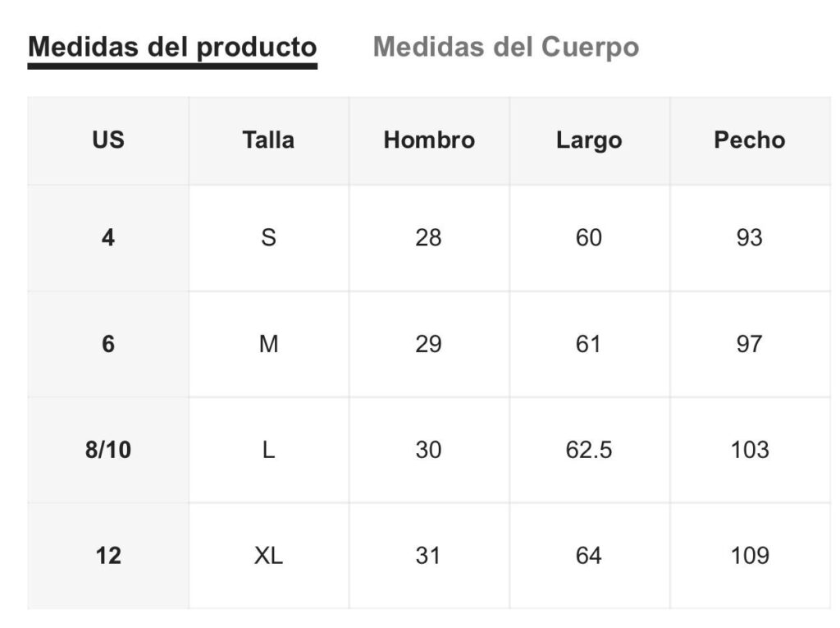Screen dimensions: 840x628
Task: Click the US column header
Action: 108,140
